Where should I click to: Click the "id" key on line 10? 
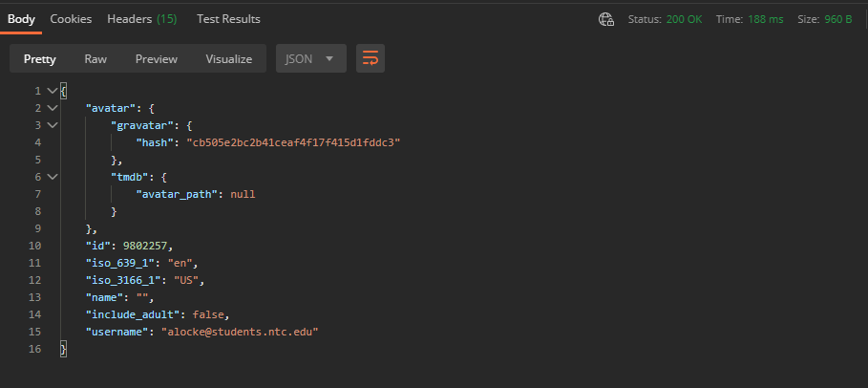click(x=98, y=246)
